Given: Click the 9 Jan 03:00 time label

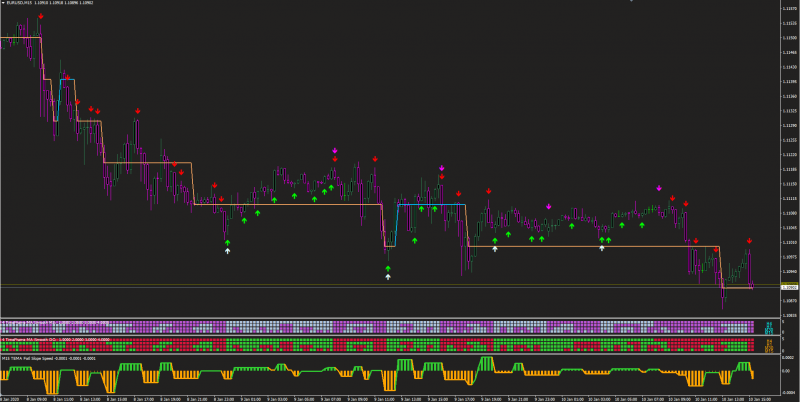Looking at the screenshot, I should (277, 398).
